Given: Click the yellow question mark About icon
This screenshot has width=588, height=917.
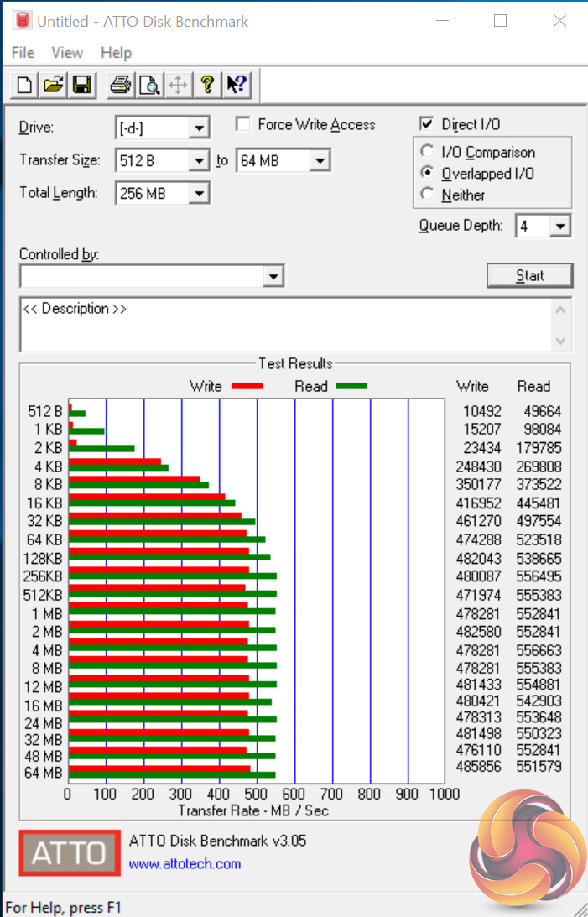Looking at the screenshot, I should point(207,85).
